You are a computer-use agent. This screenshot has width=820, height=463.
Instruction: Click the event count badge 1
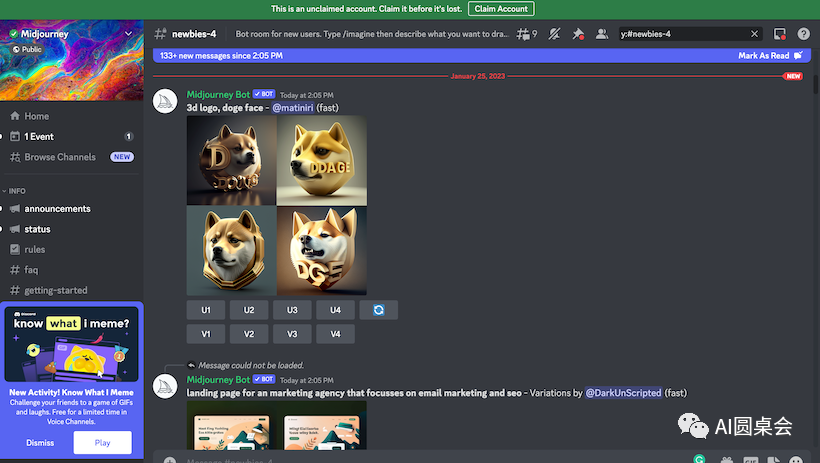pos(129,137)
